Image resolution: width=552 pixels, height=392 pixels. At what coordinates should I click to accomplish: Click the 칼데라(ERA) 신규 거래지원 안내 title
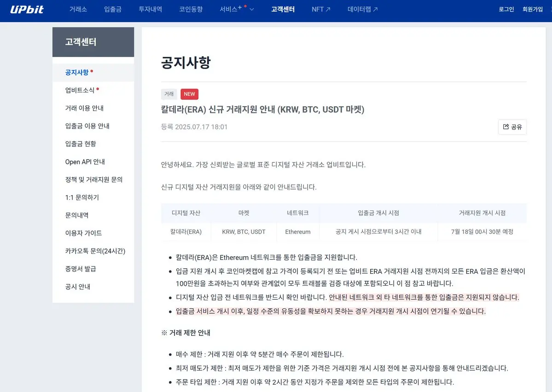click(x=262, y=110)
